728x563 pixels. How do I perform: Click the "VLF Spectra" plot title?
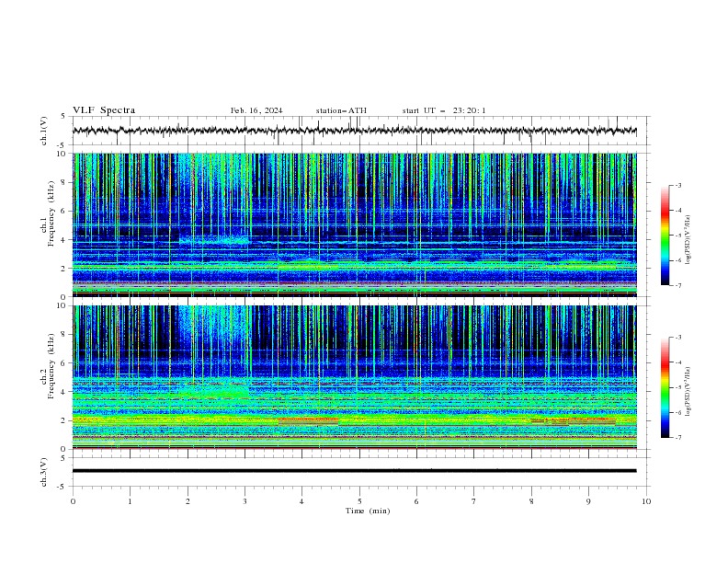(104, 110)
